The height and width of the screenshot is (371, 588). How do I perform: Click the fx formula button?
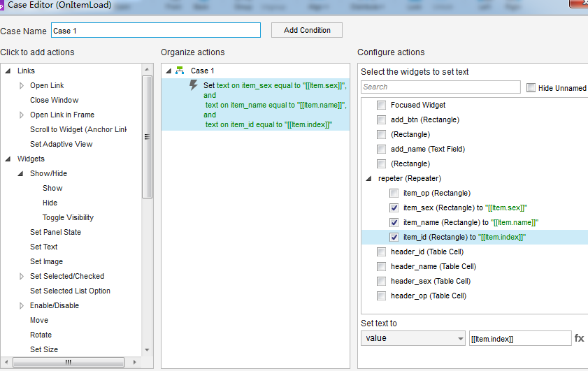click(x=579, y=338)
